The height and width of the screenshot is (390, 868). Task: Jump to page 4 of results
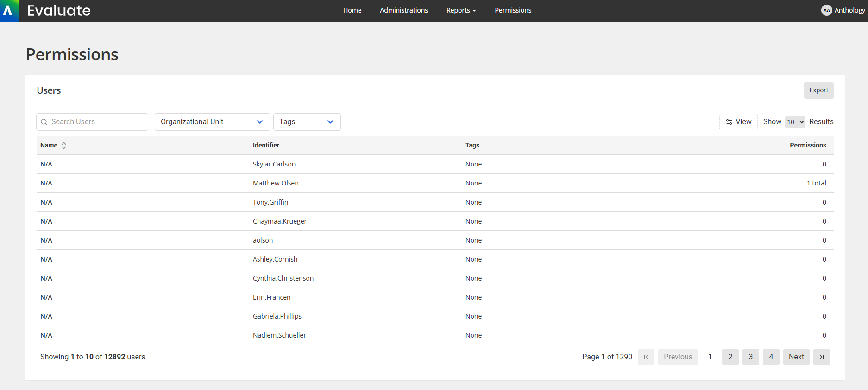771,357
